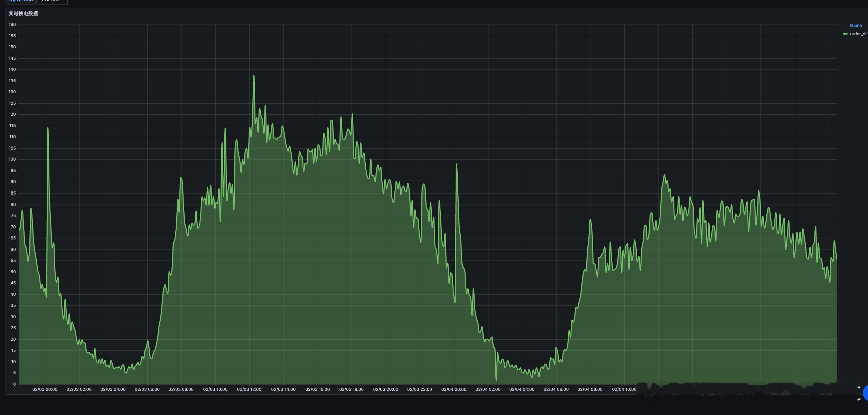Image resolution: width=868 pixels, height=415 pixels.
Task: Click the 0 y-axis label
Action: click(14, 384)
